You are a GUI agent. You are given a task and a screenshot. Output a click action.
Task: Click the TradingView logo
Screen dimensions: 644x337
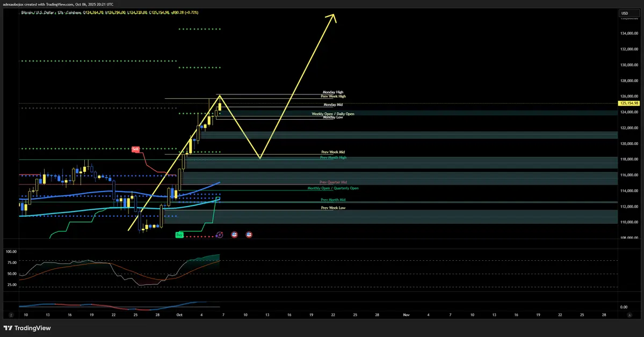coord(27,328)
